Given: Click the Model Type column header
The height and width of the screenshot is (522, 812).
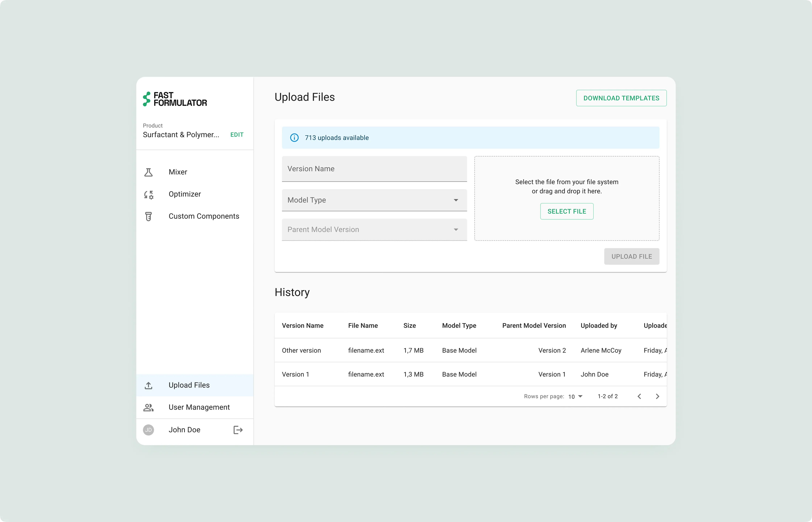Looking at the screenshot, I should [459, 325].
